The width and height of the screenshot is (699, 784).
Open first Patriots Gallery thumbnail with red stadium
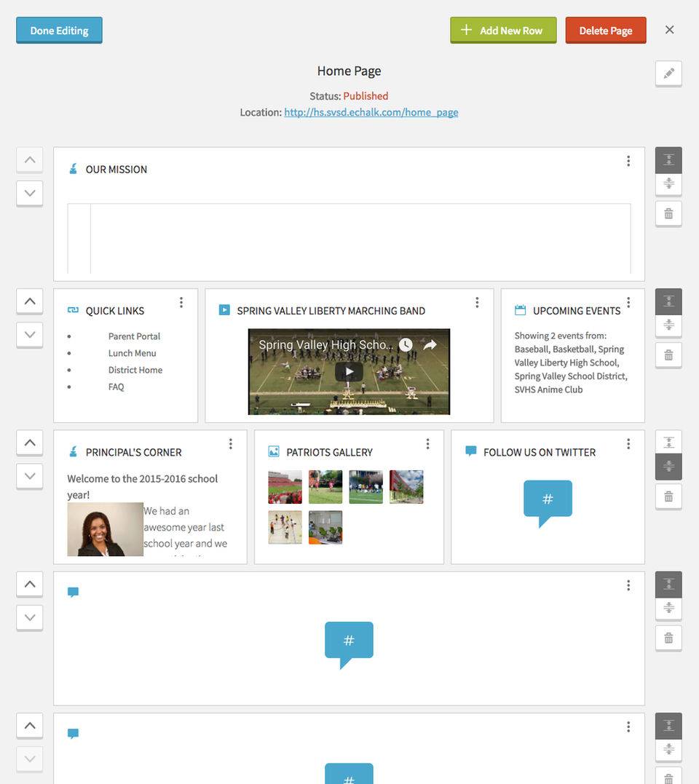point(285,486)
